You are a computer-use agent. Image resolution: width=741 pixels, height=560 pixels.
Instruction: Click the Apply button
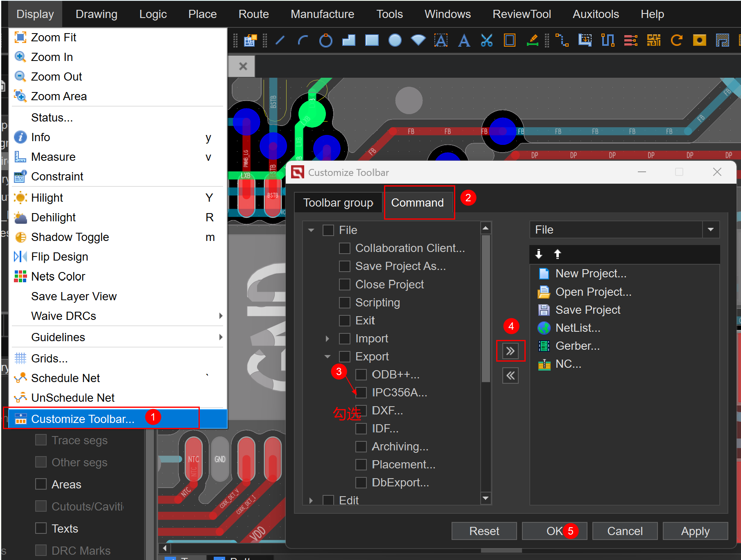pyautogui.click(x=695, y=531)
